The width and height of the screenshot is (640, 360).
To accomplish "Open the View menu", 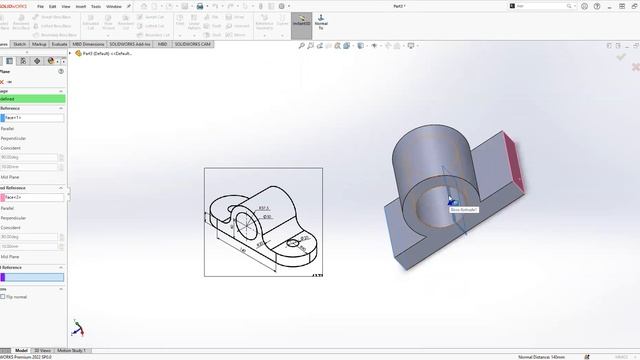I will tap(66, 7).
